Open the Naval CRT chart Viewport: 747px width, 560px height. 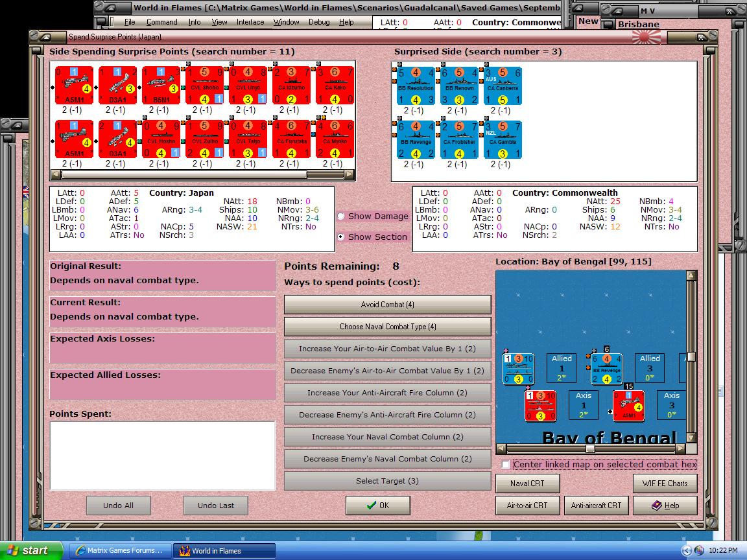(527, 484)
